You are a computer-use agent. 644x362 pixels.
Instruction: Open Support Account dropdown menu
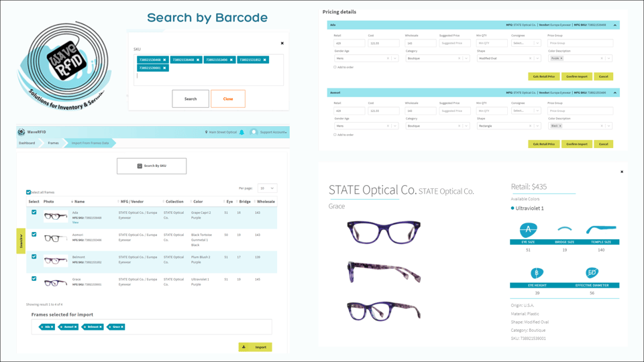click(273, 132)
